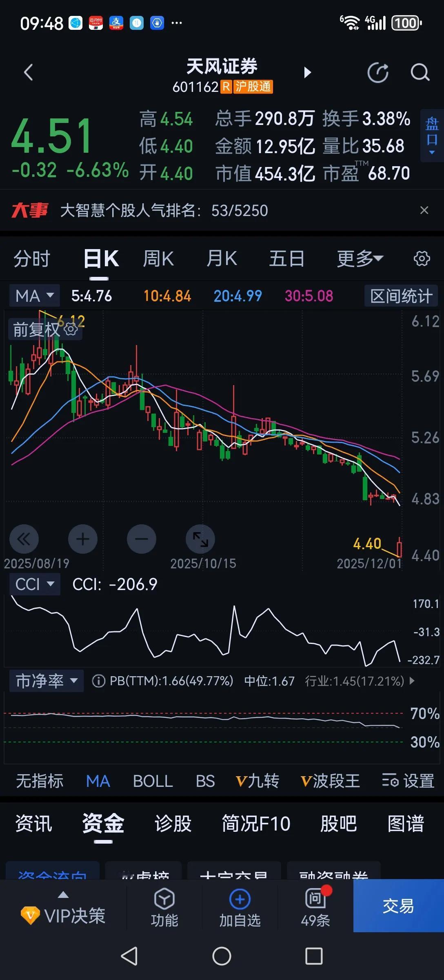Viewport: 444px width, 980px height.
Task: Tap the 大事 logo label
Action: [x=29, y=210]
